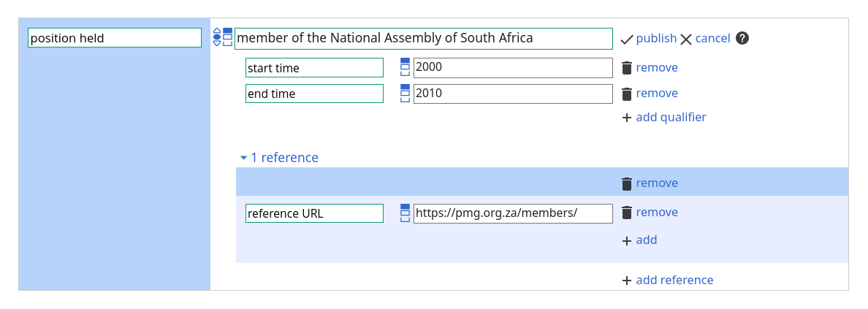Click the National Assembly member value field
This screenshot has width=868, height=309.
coord(423,38)
